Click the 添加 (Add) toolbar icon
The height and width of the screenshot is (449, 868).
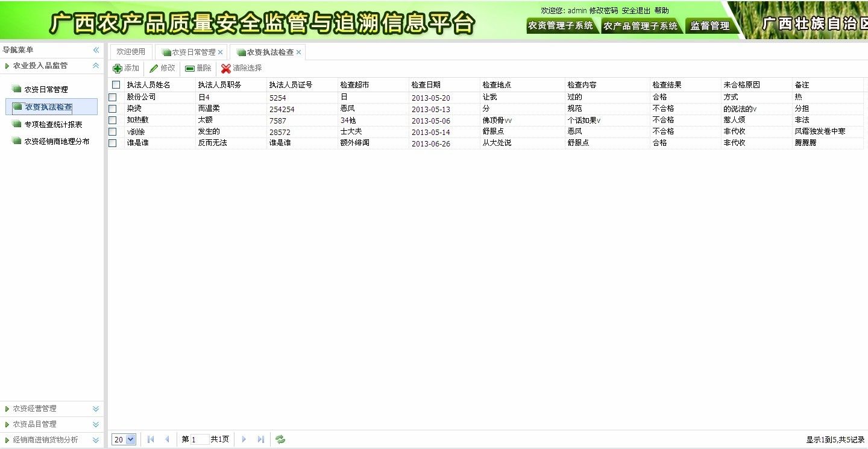pos(118,68)
